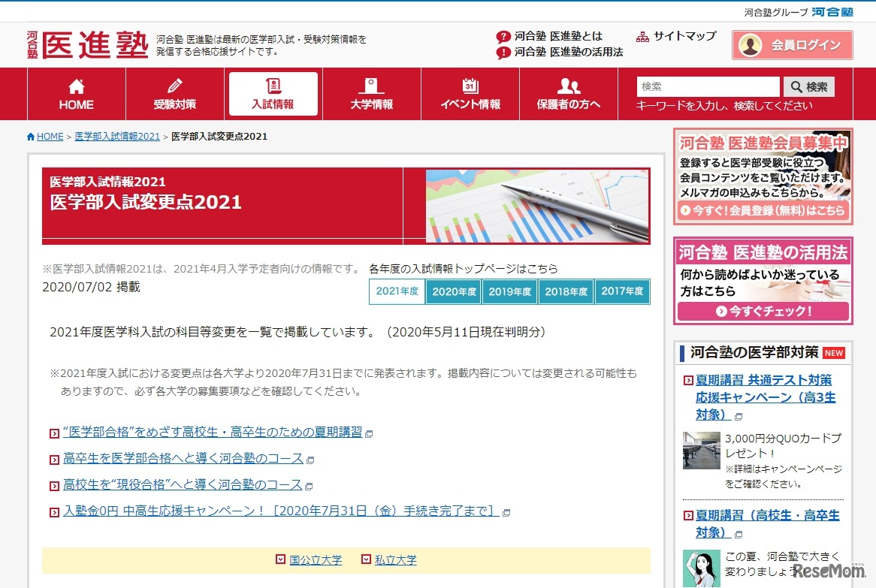
Task: Select the 入試情報 navigation tab
Action: pyautogui.click(x=273, y=94)
